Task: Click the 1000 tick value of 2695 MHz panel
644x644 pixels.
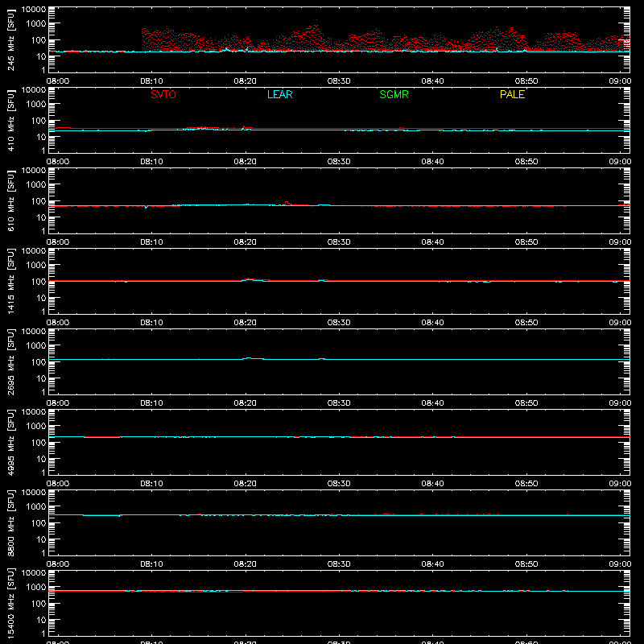Action: pyautogui.click(x=36, y=346)
